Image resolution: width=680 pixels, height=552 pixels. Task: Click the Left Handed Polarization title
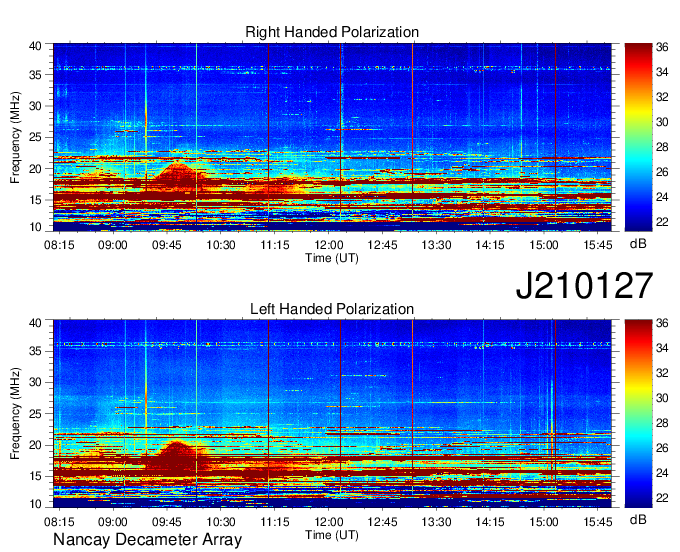tap(332, 309)
